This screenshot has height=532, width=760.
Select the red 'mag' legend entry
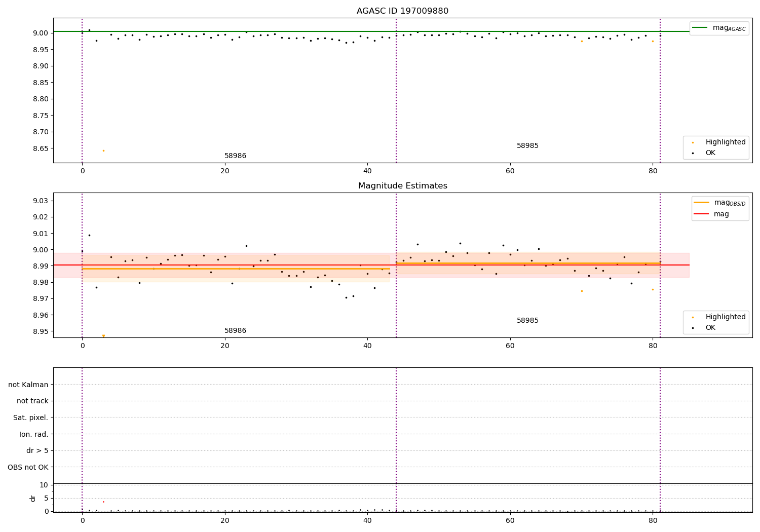tap(711, 214)
